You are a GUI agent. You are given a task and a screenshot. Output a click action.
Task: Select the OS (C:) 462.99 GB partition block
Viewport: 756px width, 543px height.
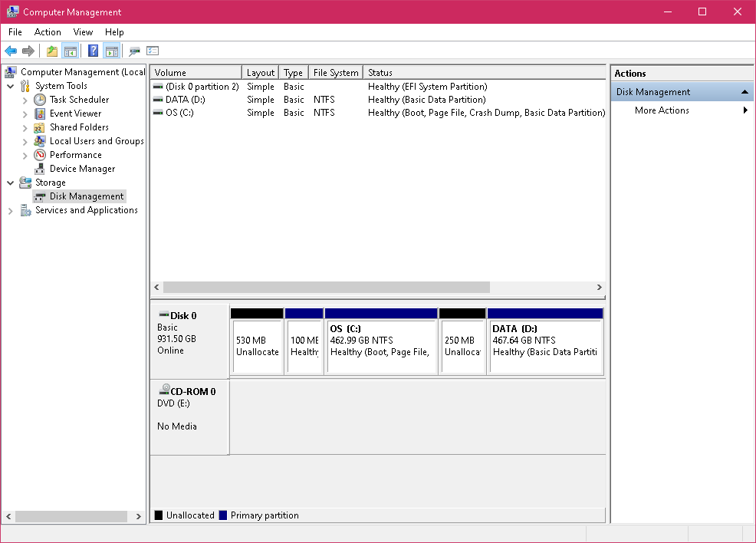[x=381, y=341]
